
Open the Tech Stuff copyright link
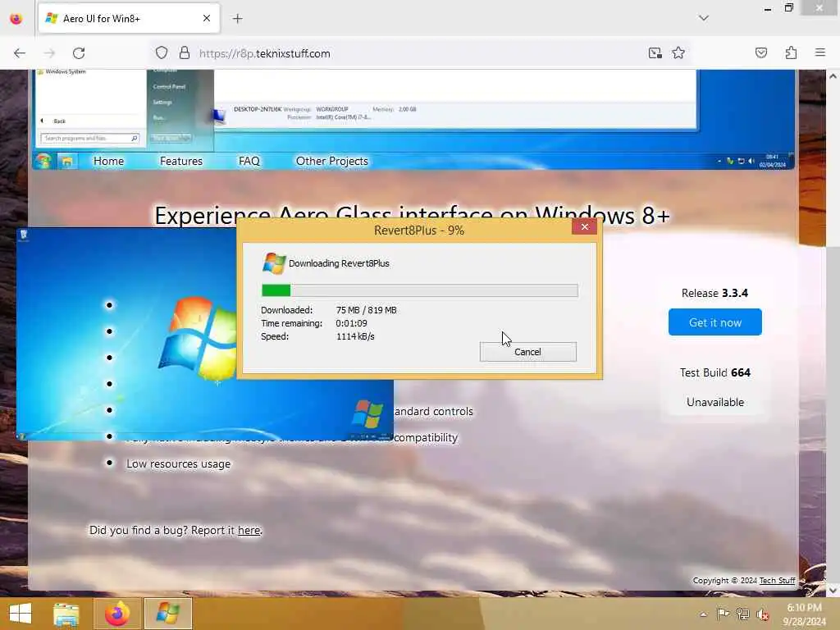coord(777,580)
